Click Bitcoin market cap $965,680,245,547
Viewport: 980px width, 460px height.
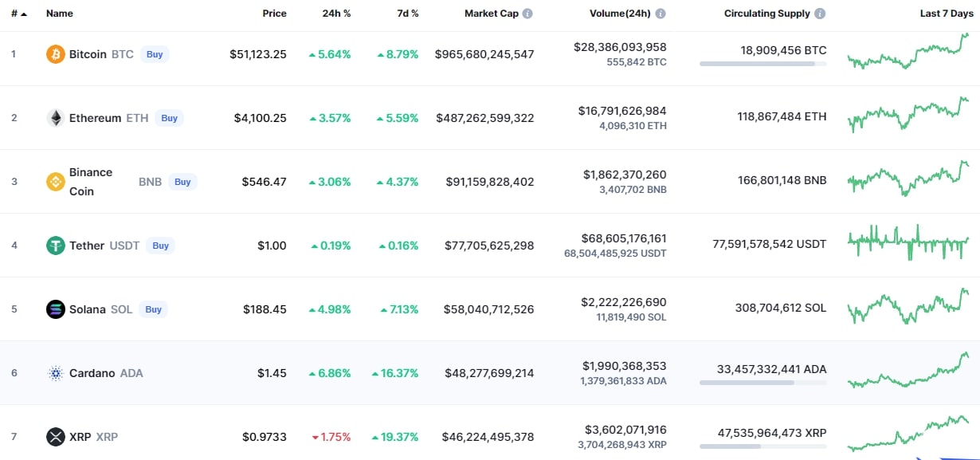pos(484,54)
